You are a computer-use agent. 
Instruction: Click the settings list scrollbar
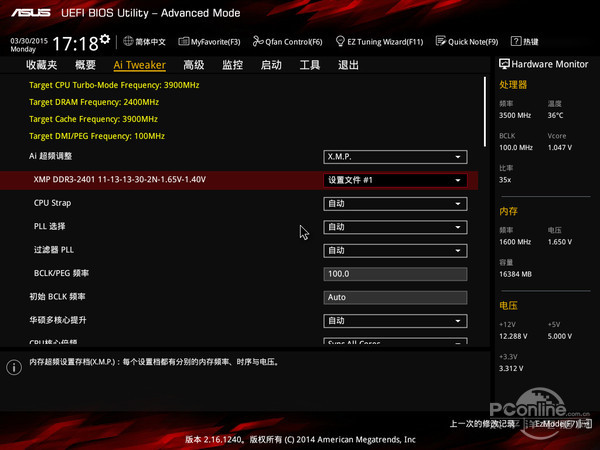pyautogui.click(x=485, y=112)
